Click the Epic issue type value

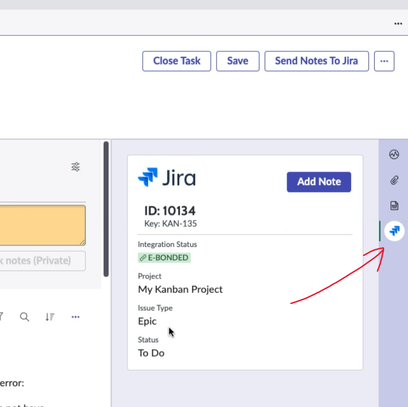click(x=147, y=321)
